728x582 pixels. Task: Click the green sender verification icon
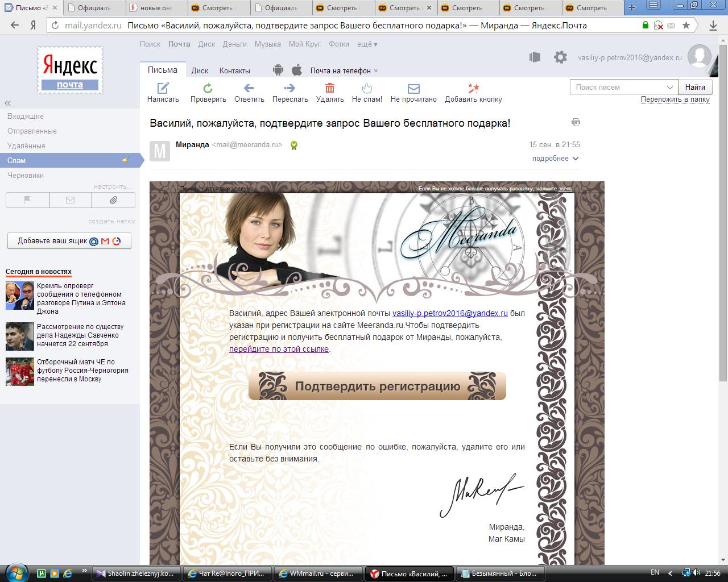[293, 145]
